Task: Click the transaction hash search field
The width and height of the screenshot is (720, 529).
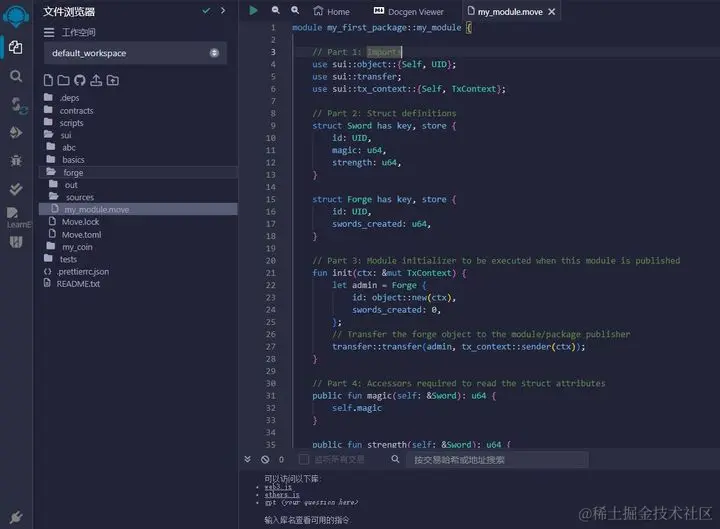Action: tap(497, 460)
